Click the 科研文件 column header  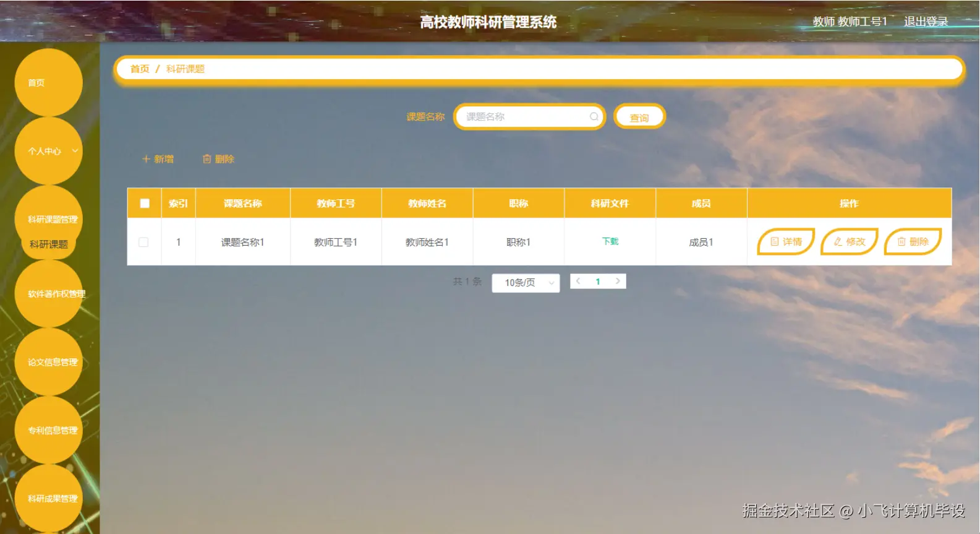pyautogui.click(x=610, y=203)
